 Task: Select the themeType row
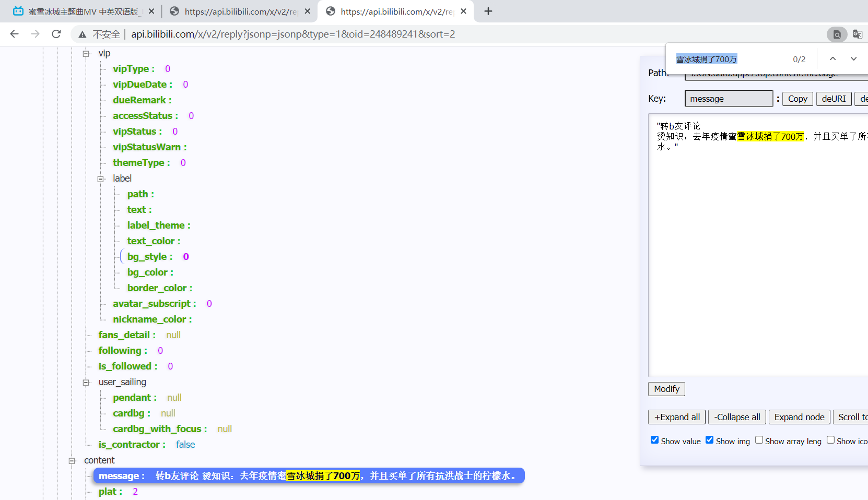[149, 163]
